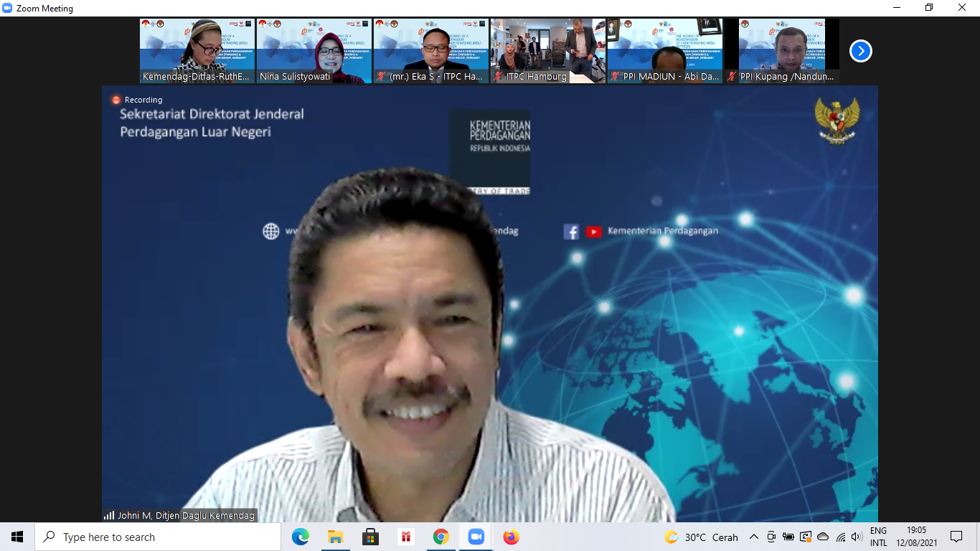
Task: Click the battery power tray icon
Action: tap(788, 537)
